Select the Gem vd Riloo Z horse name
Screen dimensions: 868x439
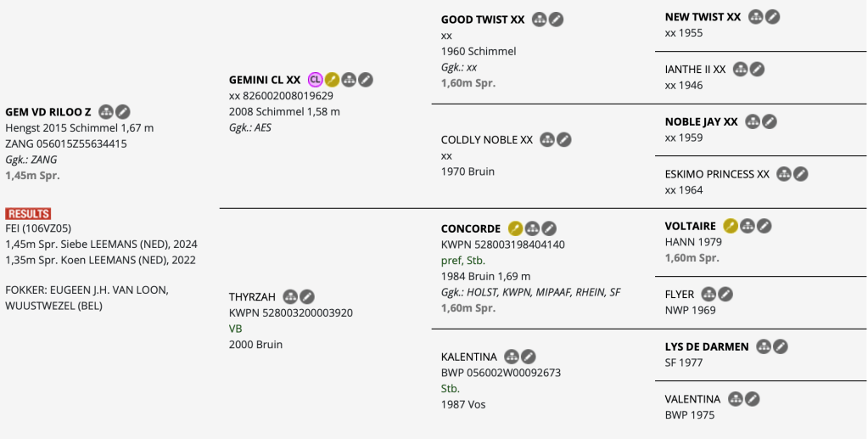tap(48, 112)
